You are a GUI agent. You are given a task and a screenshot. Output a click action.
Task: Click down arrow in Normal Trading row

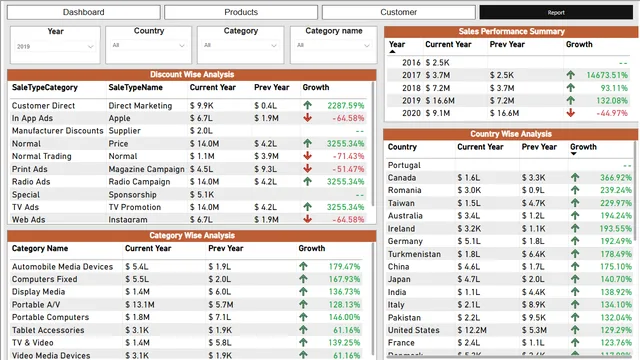tap(307, 156)
